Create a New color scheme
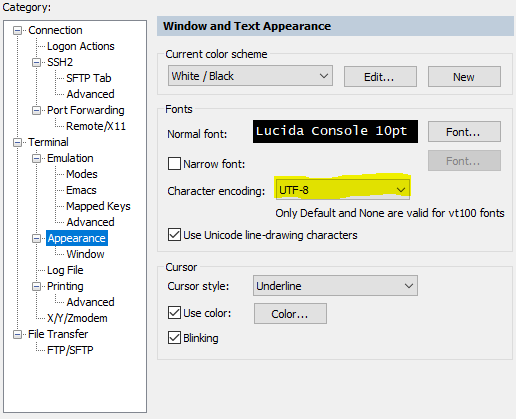The height and width of the screenshot is (419, 516). (x=464, y=77)
